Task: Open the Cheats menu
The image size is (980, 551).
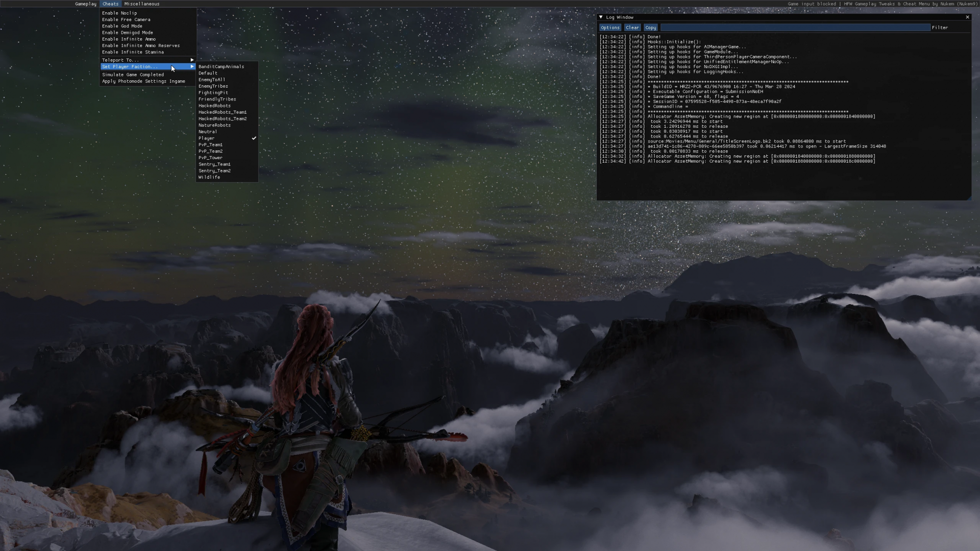Action: point(111,4)
